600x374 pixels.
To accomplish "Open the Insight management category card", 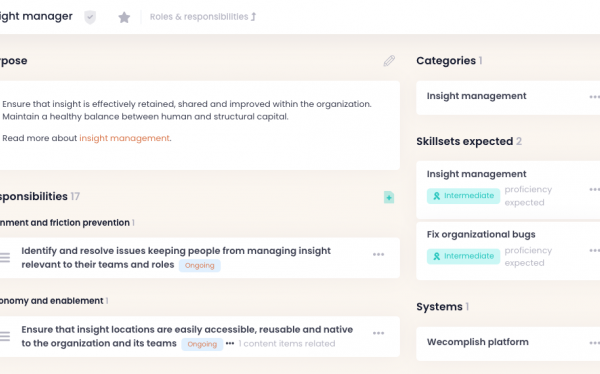I will 508,98.
